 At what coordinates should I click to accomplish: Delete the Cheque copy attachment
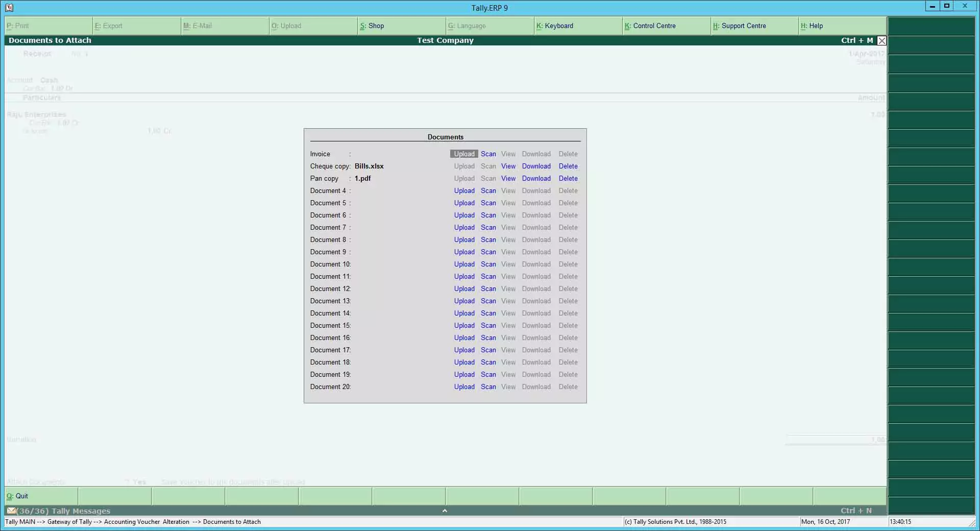[568, 166]
